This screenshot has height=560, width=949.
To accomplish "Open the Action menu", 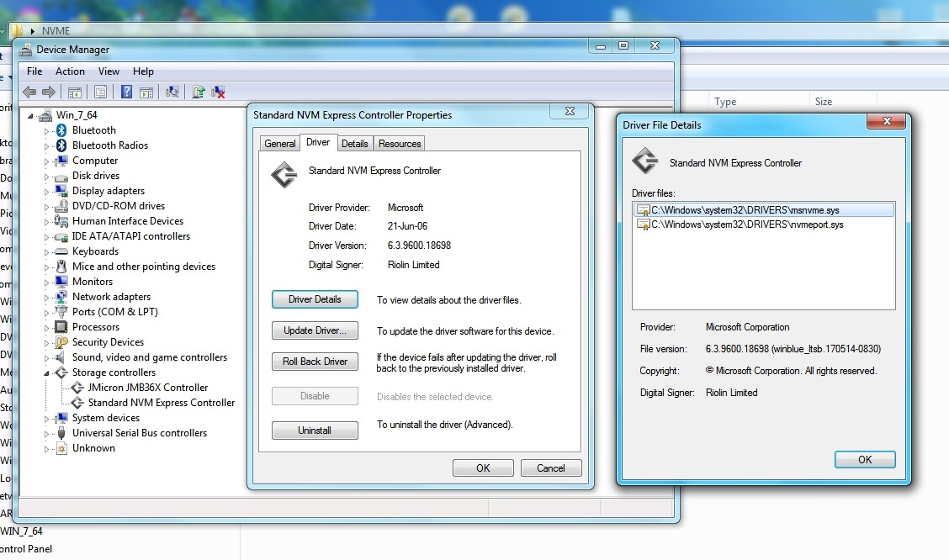I will (70, 71).
